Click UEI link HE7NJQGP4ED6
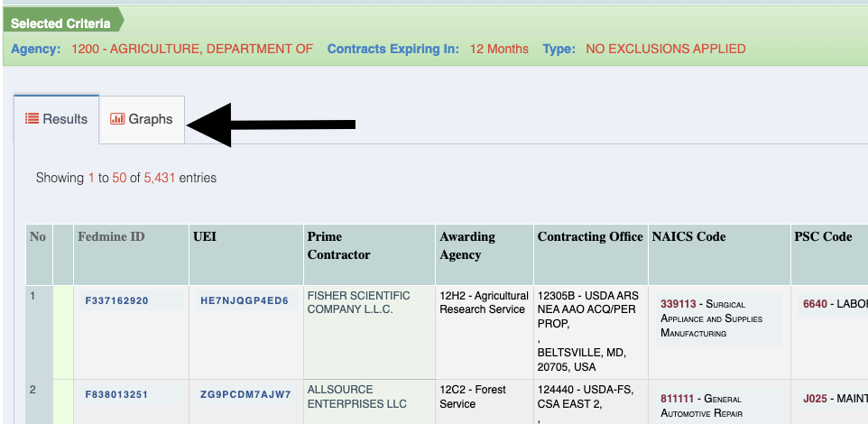 pos(244,300)
